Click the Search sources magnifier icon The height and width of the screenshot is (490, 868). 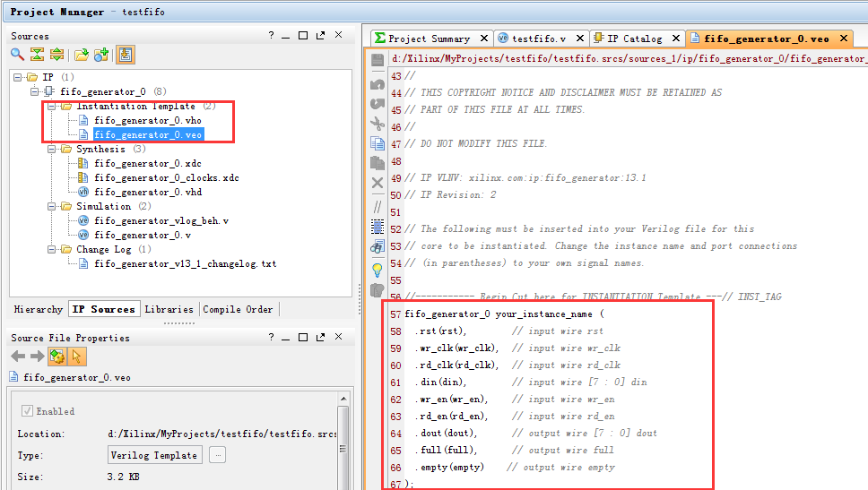coord(17,55)
